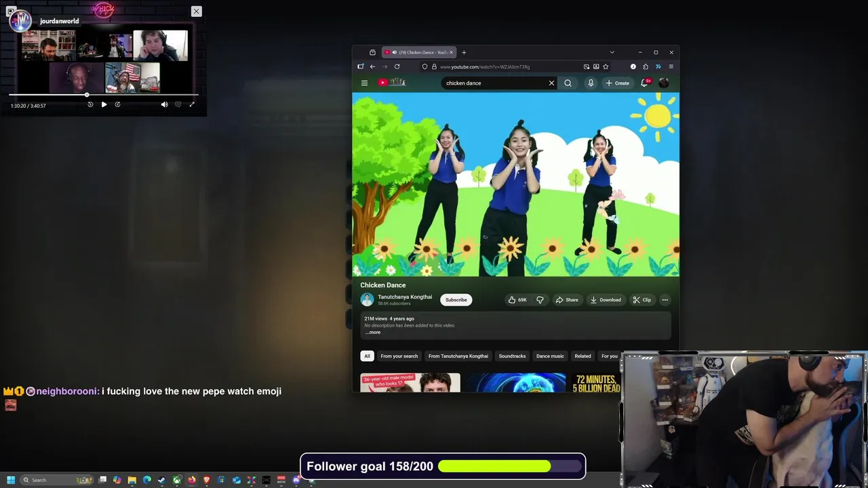Open Firefox sidebar toggle icon
The image size is (868, 488).
click(361, 66)
